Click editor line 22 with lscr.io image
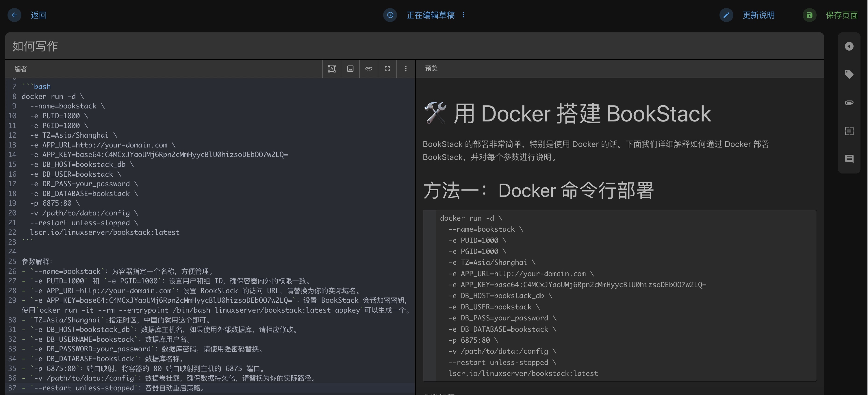Image resolution: width=868 pixels, height=395 pixels. coord(105,232)
